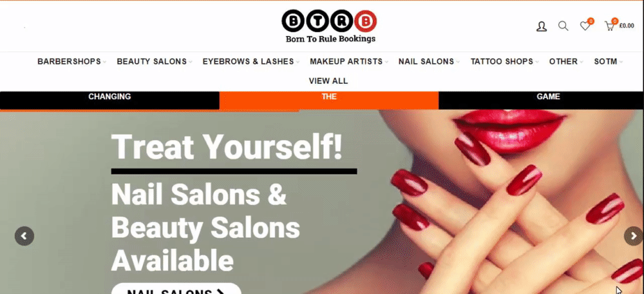Open the wishlist heart icon
The image size is (644, 294).
click(585, 26)
